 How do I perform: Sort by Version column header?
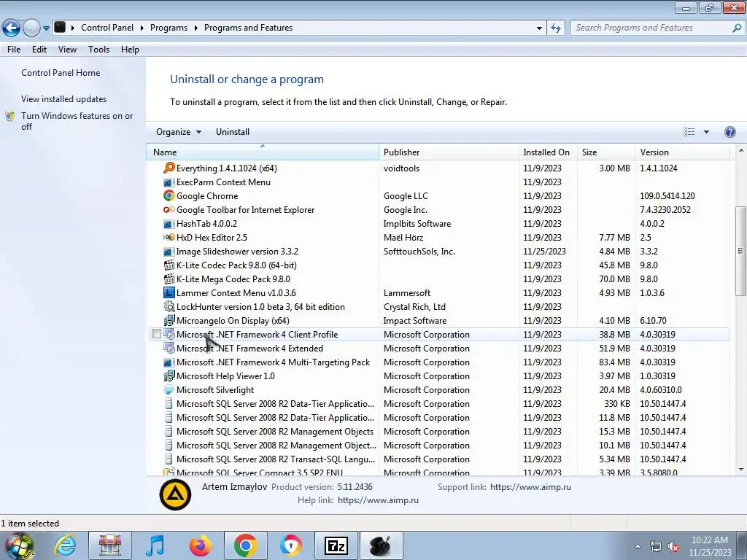682,152
